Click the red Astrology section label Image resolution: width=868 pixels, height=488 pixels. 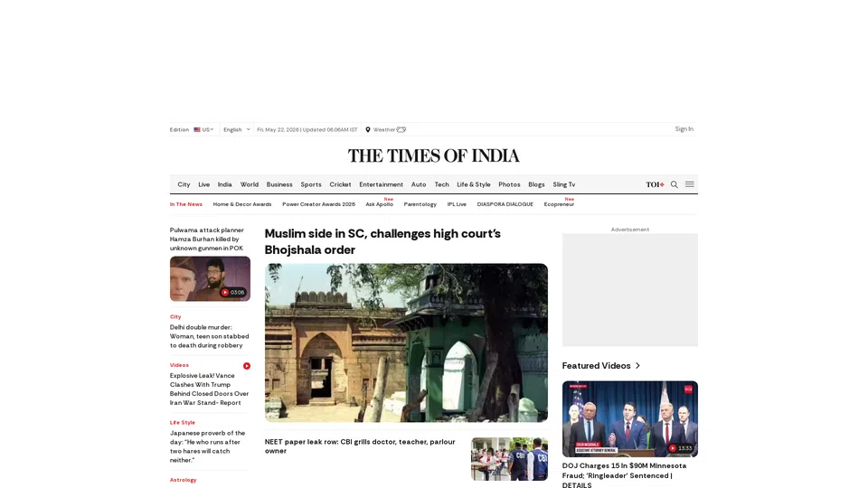[x=183, y=480]
